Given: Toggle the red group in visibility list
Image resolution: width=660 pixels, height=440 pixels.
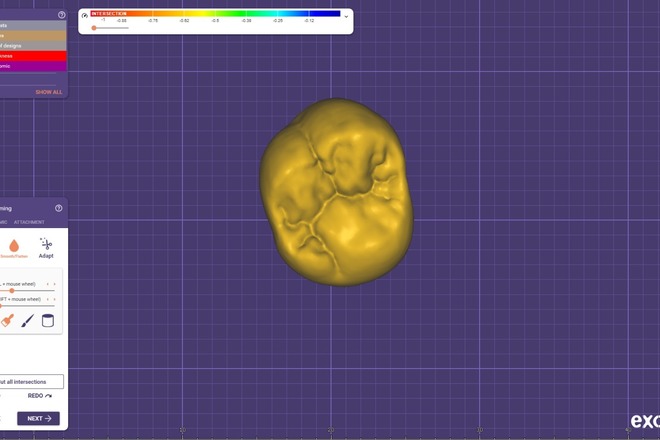Looking at the screenshot, I should 30,56.
